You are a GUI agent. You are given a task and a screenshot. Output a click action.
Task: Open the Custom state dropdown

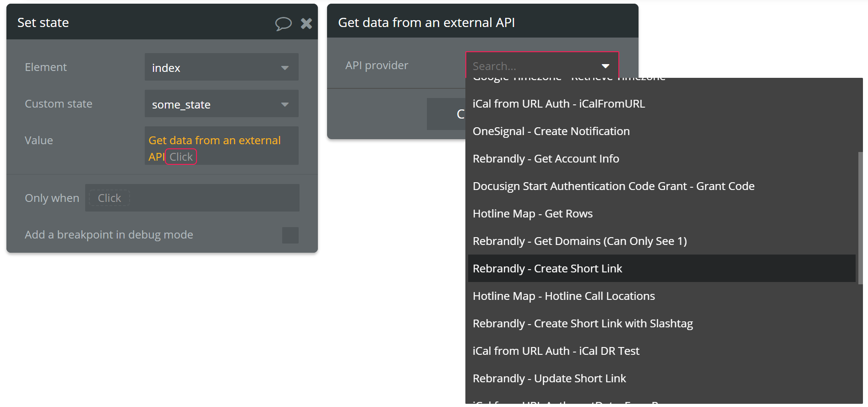221,104
